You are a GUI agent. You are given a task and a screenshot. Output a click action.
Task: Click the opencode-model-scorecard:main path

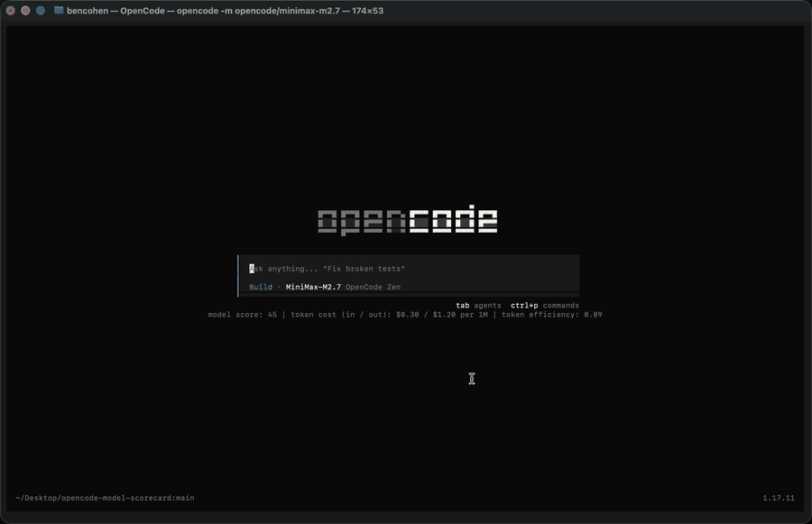click(106, 498)
